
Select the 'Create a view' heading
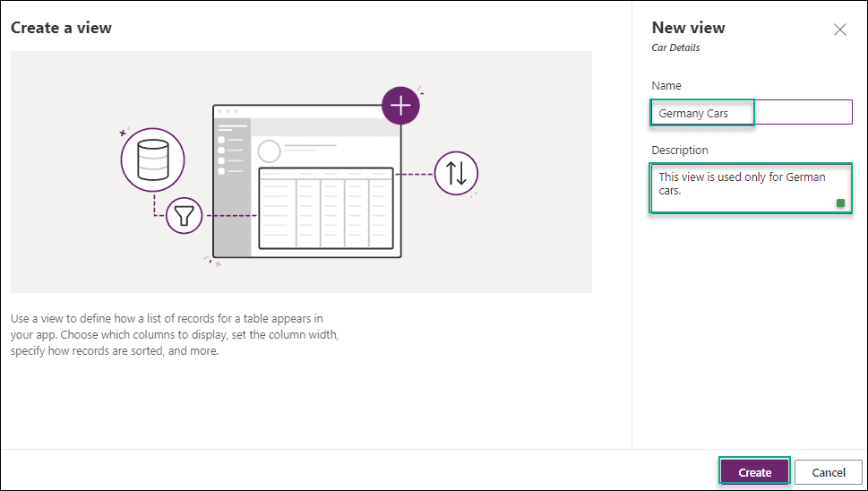pos(61,28)
